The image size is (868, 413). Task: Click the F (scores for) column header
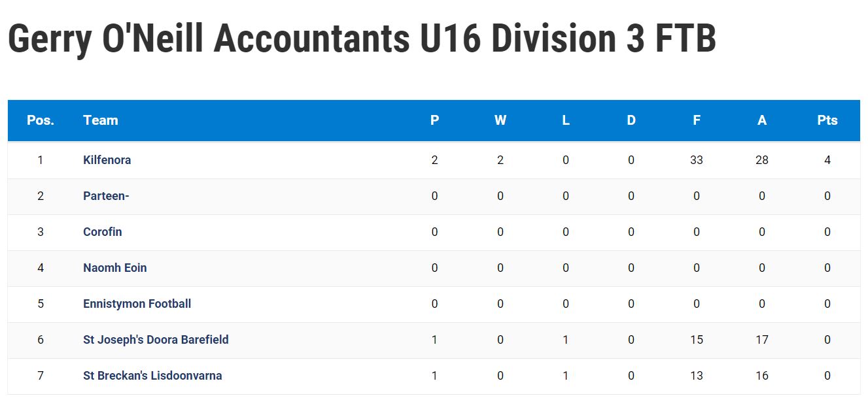pos(697,120)
